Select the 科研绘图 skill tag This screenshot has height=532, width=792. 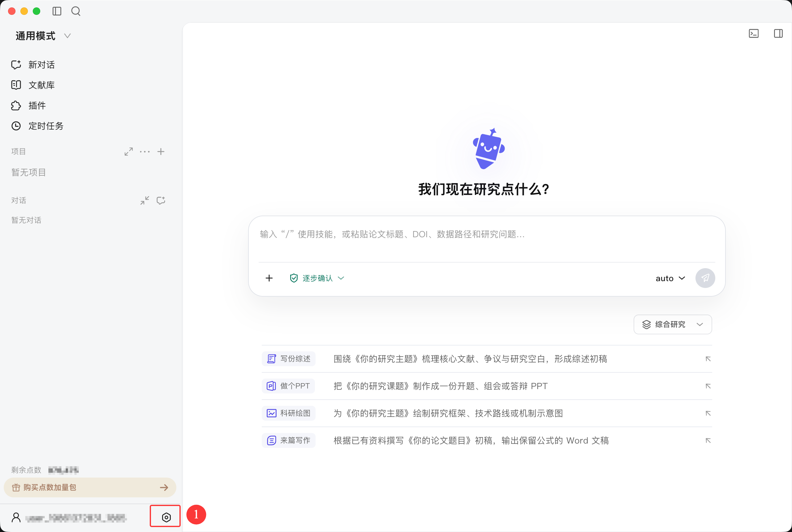[289, 413]
